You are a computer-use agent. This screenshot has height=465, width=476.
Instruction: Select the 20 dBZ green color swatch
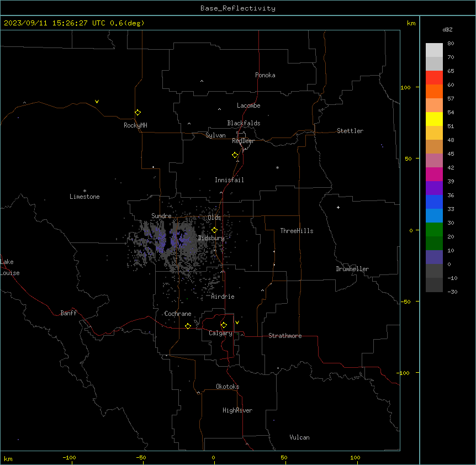(x=434, y=230)
